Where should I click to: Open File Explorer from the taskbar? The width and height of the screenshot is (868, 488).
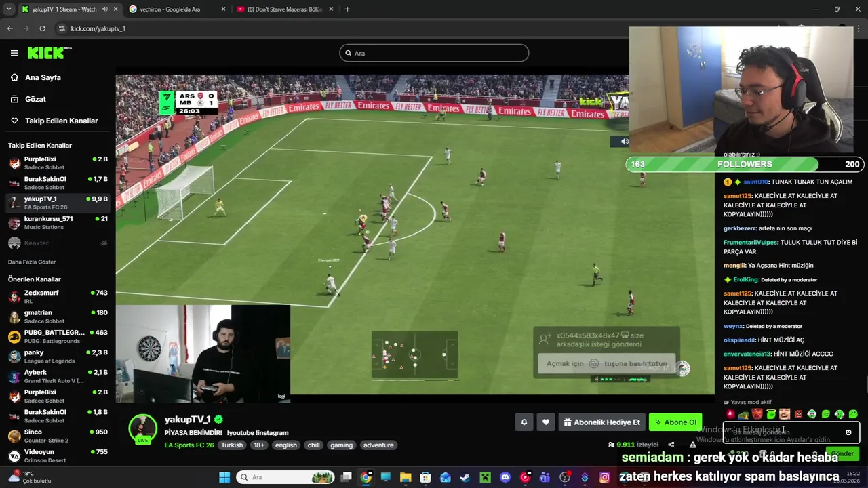tap(406, 477)
